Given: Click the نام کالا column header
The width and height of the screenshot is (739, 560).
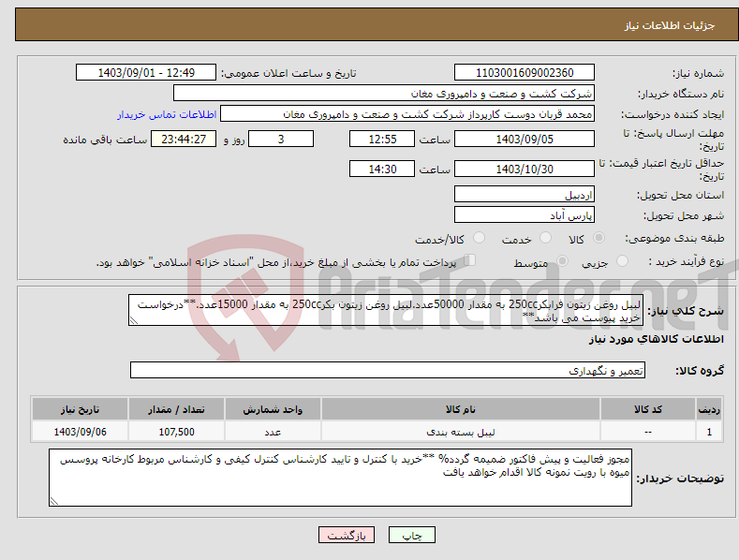Looking at the screenshot, I should (x=461, y=409).
